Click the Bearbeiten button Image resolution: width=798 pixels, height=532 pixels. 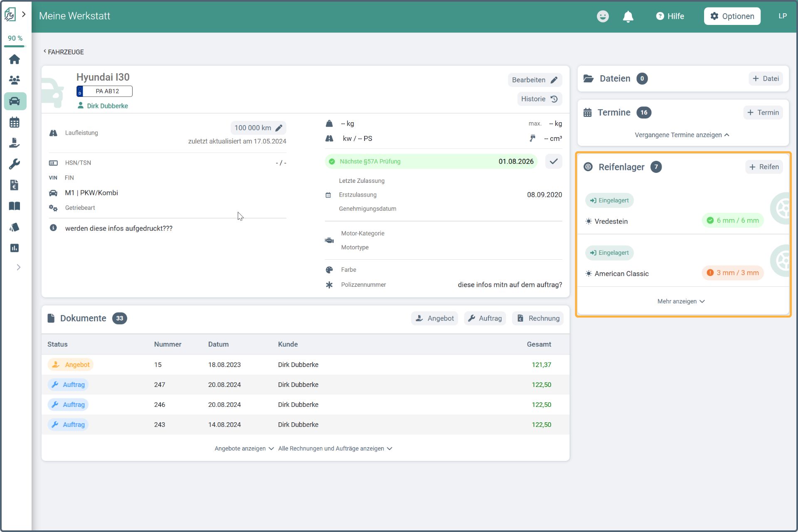[534, 80]
